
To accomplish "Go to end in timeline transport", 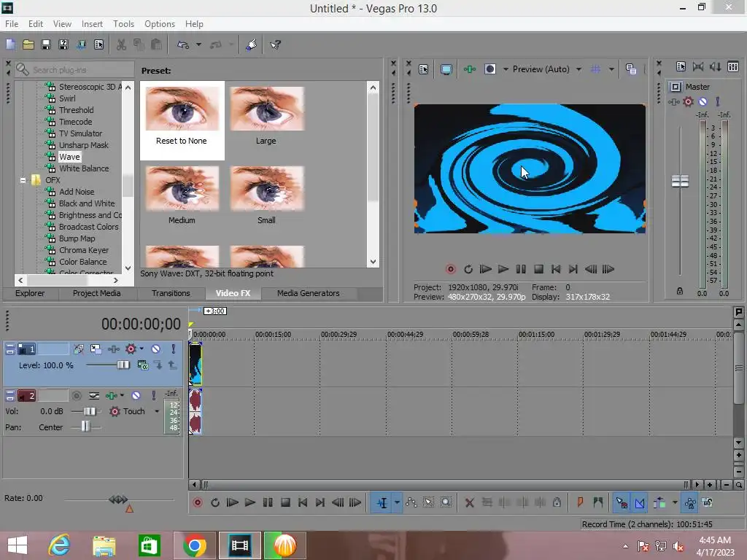I will tap(320, 502).
